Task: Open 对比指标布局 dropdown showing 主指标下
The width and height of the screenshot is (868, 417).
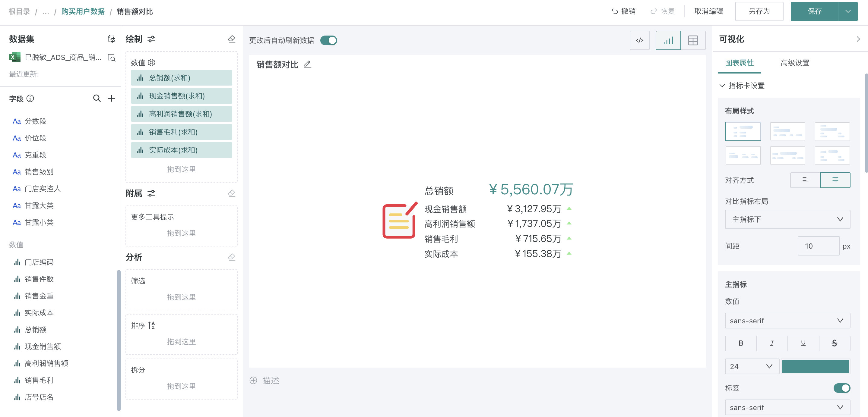Action: pos(787,219)
